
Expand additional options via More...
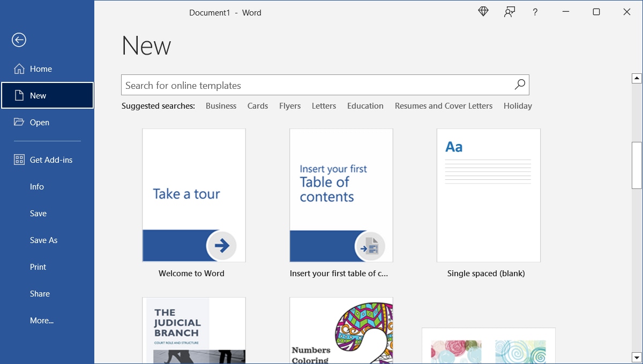click(x=41, y=320)
